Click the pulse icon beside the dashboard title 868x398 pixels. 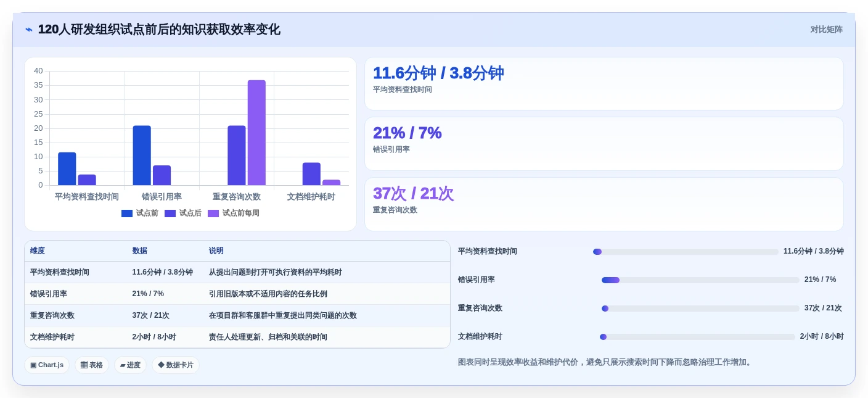click(29, 30)
